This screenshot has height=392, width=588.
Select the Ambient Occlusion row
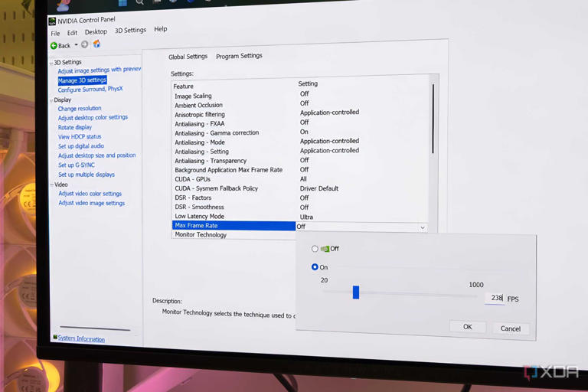(x=299, y=104)
